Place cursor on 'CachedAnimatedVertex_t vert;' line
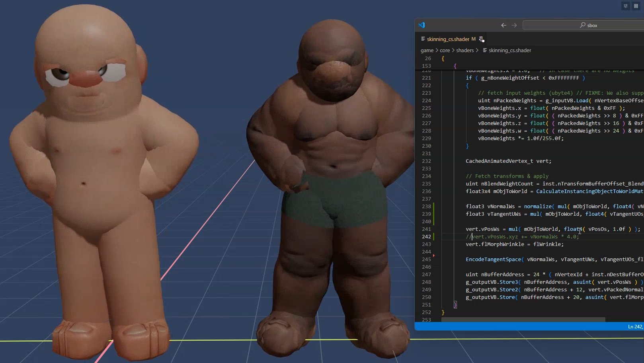This screenshot has width=644, height=363. (x=509, y=161)
